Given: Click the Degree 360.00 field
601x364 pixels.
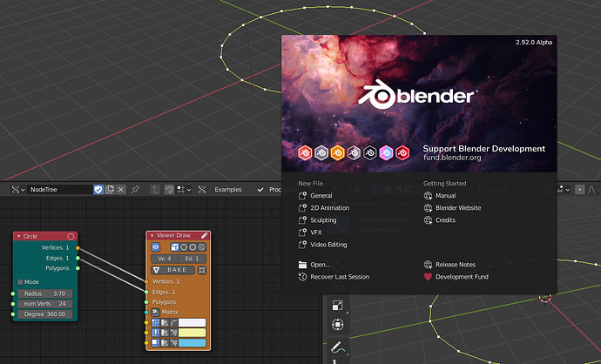Looking at the screenshot, I should coord(44,313).
